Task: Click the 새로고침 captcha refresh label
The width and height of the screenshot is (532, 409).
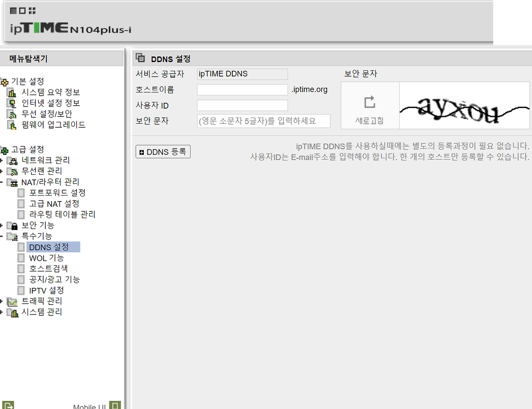Action: coord(369,121)
